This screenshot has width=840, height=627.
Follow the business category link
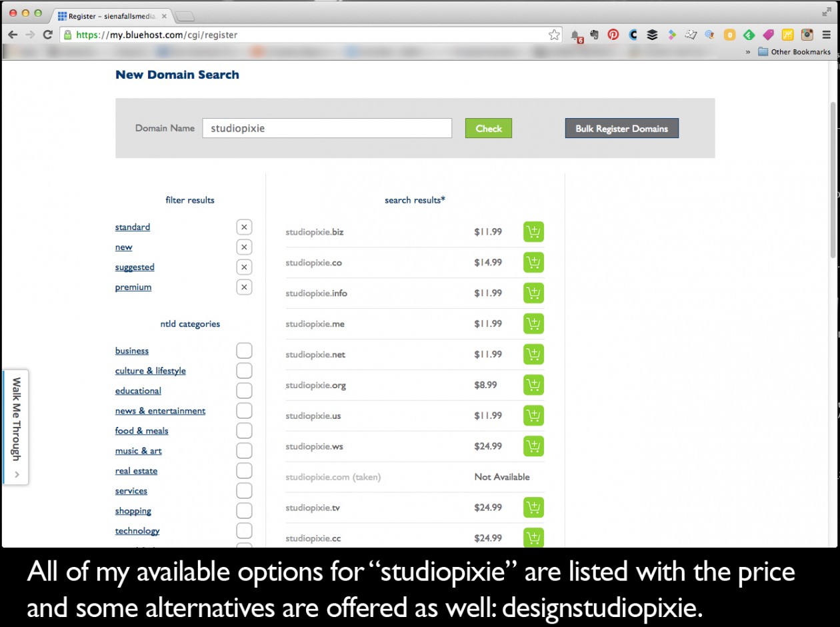pyautogui.click(x=132, y=351)
